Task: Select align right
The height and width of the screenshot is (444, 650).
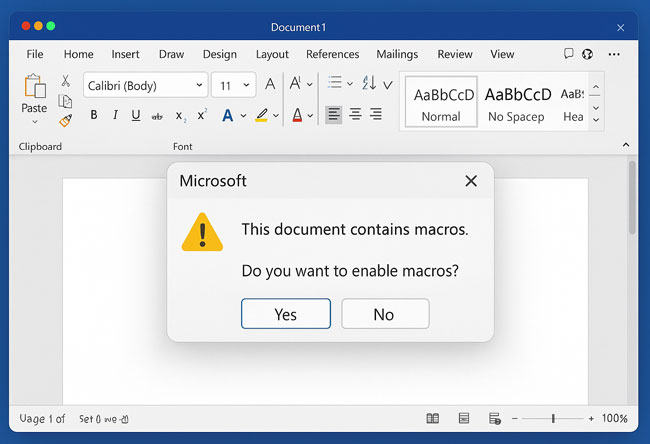Action: (x=376, y=114)
